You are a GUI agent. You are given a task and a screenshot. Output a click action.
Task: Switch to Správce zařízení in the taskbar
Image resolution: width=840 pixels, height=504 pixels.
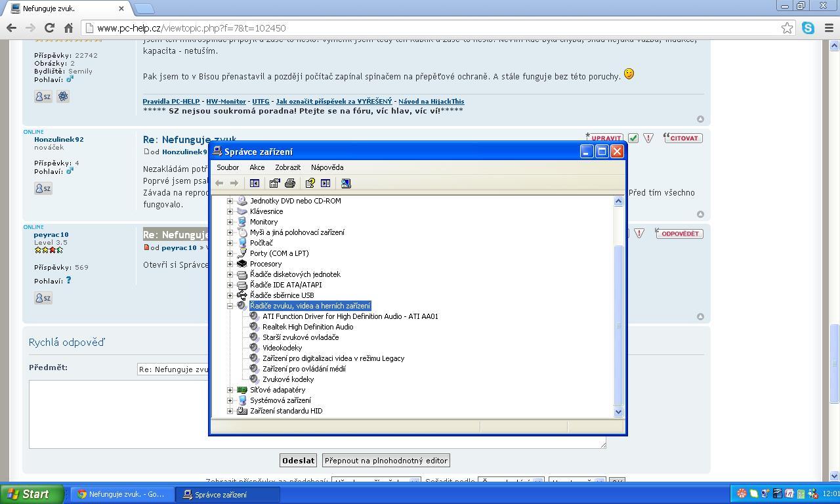pos(228,494)
